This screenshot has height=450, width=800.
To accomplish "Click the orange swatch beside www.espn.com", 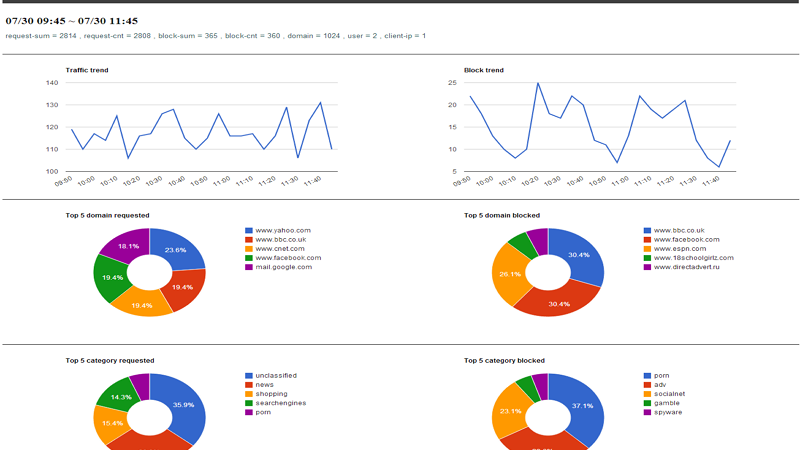I will 647,249.
